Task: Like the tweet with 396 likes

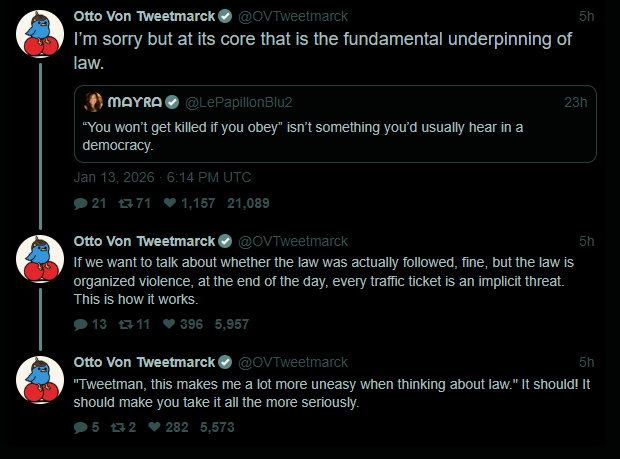Action: point(170,324)
